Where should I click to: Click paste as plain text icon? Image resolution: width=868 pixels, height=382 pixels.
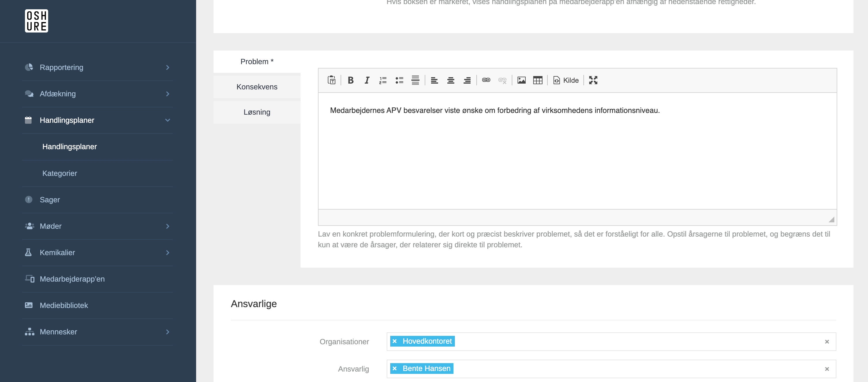tap(332, 80)
